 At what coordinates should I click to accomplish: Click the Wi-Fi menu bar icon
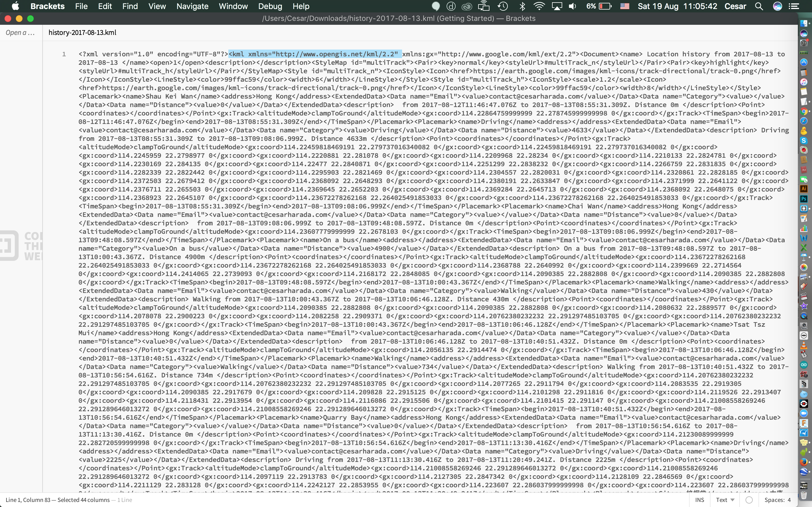pyautogui.click(x=539, y=6)
